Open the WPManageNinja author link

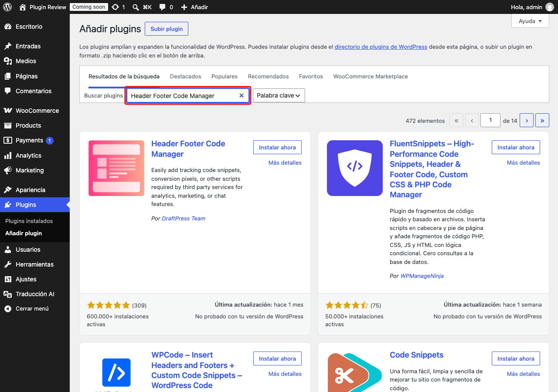point(422,276)
